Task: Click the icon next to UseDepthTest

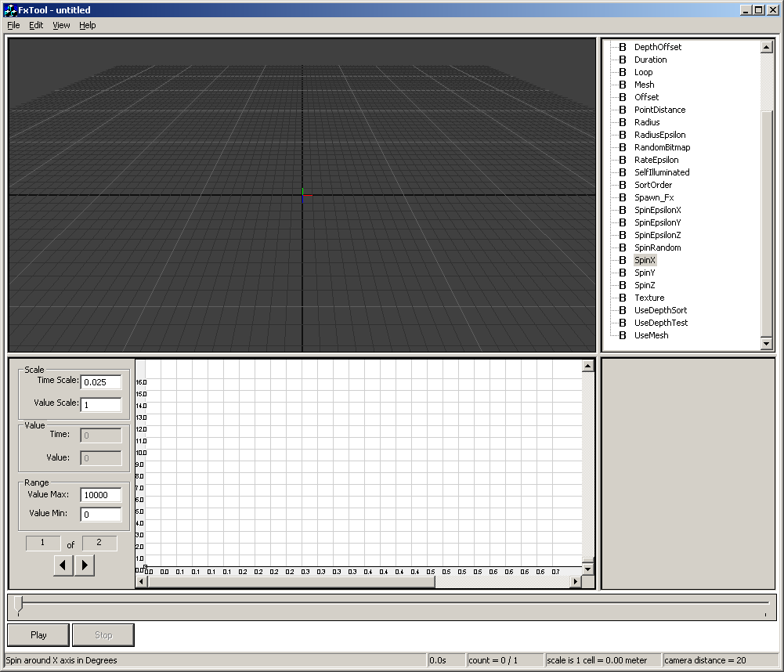Action: (623, 323)
